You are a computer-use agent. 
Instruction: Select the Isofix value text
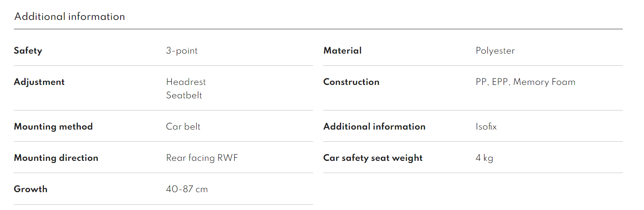point(486,127)
